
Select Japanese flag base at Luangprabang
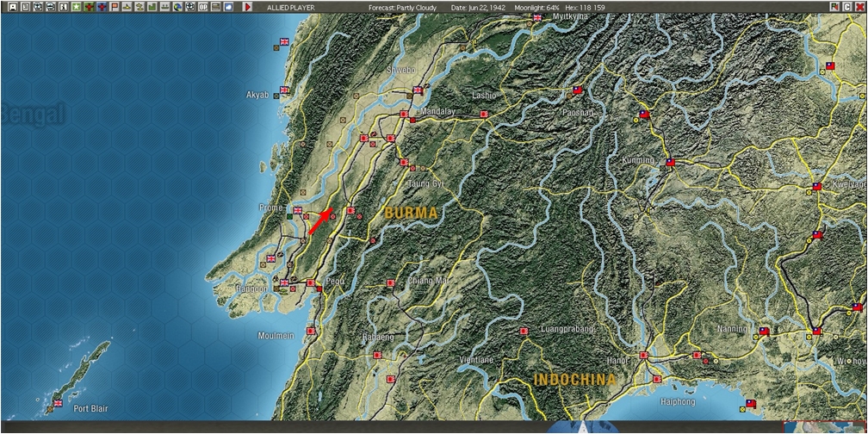coord(524,331)
